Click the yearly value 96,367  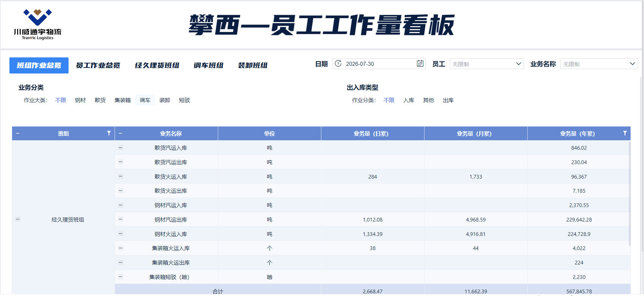point(579,177)
